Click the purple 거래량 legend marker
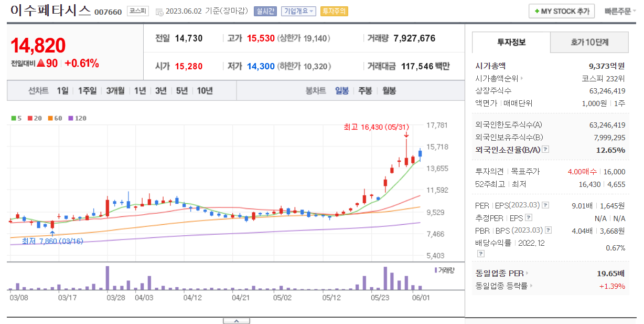Screen dimensions: 644x324 [x=436, y=270]
